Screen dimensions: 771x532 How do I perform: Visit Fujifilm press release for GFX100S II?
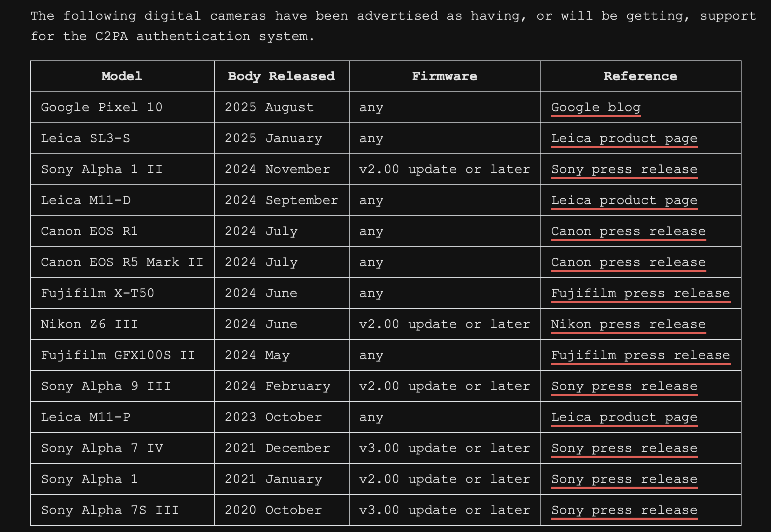[x=640, y=355]
